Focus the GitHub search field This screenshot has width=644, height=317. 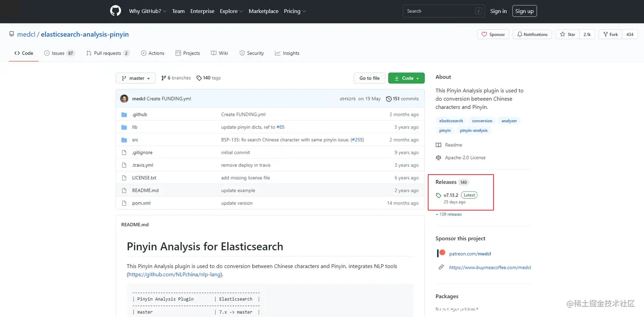pos(444,11)
